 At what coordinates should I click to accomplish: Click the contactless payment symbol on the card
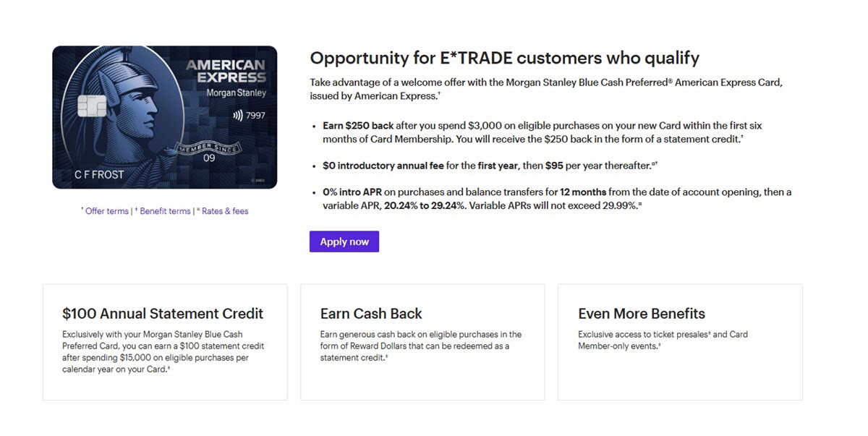pyautogui.click(x=237, y=116)
